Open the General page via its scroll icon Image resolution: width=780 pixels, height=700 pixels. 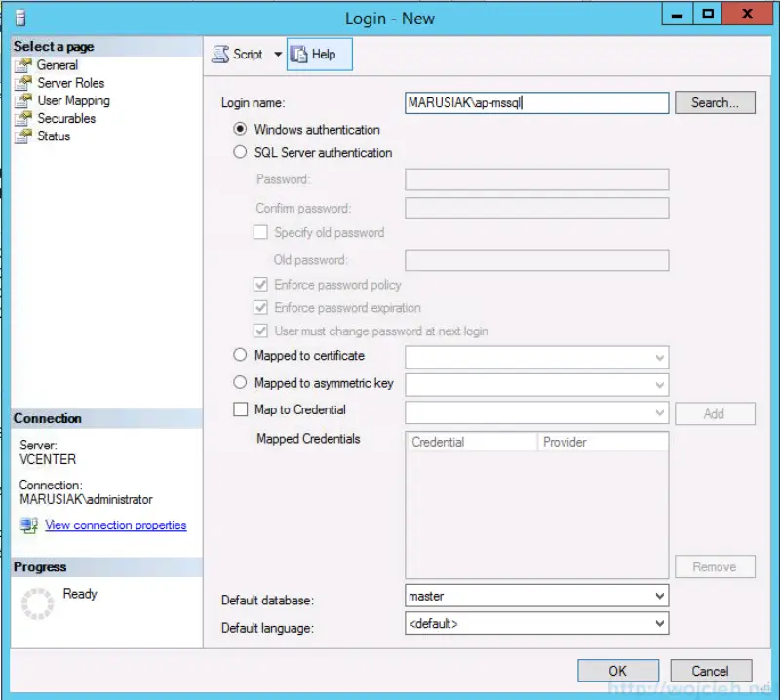23,64
